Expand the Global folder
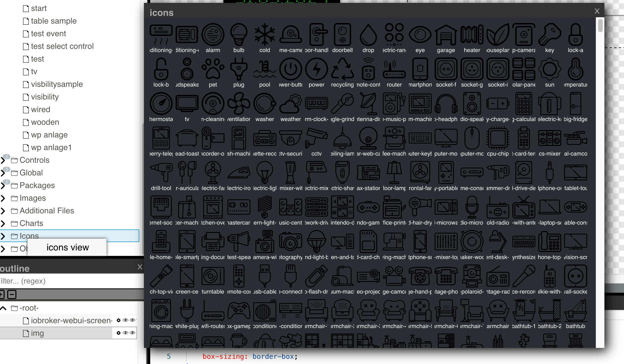The image size is (624, 364). (x=3, y=173)
